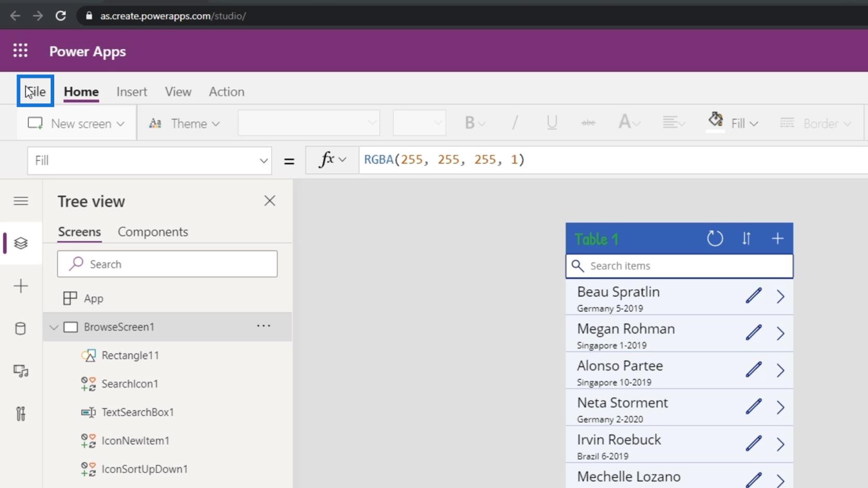Open the font size dropdown
The image size is (868, 488).
point(419,123)
